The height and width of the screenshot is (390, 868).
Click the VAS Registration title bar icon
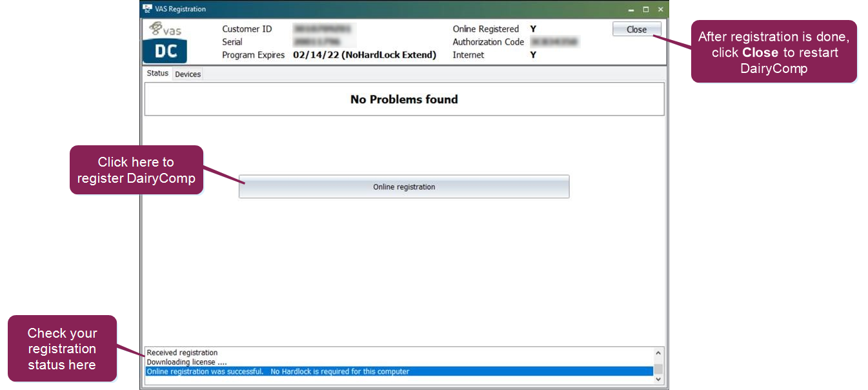[147, 9]
